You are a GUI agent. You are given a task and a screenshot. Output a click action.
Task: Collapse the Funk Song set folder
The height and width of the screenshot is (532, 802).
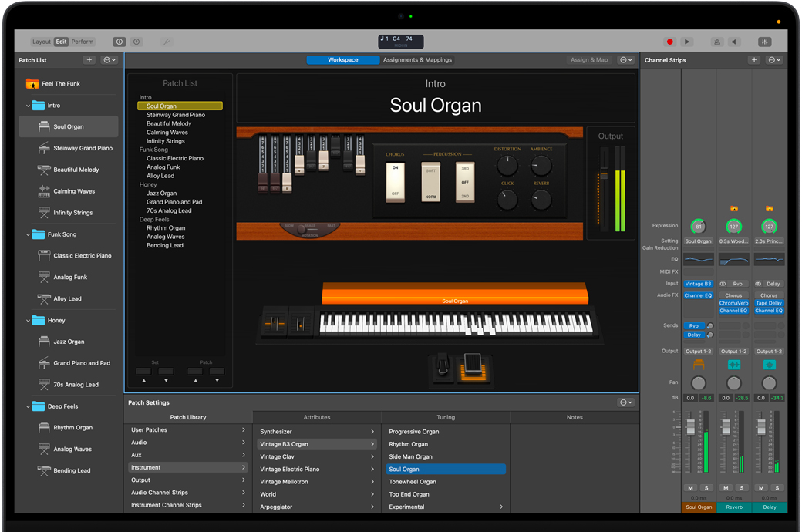pos(29,234)
